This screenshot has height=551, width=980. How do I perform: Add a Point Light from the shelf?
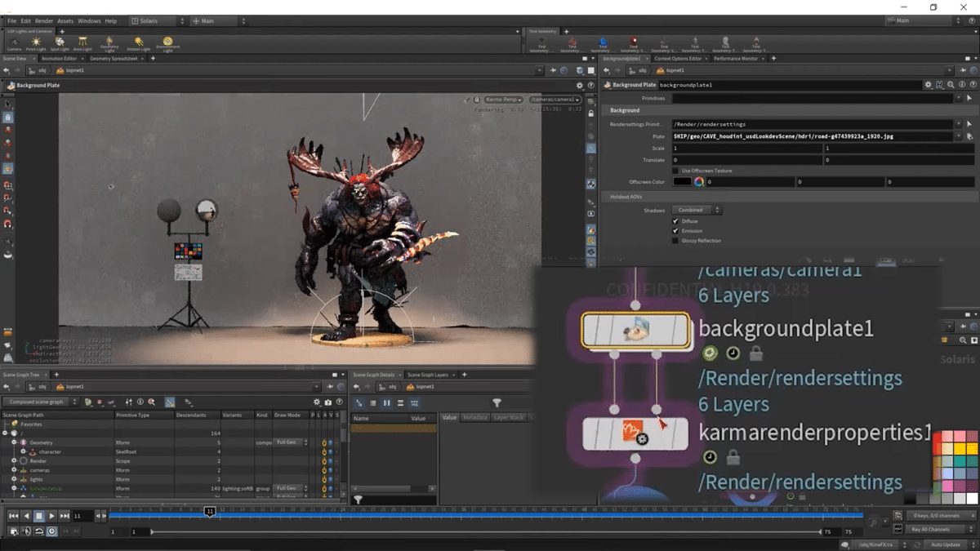point(36,43)
